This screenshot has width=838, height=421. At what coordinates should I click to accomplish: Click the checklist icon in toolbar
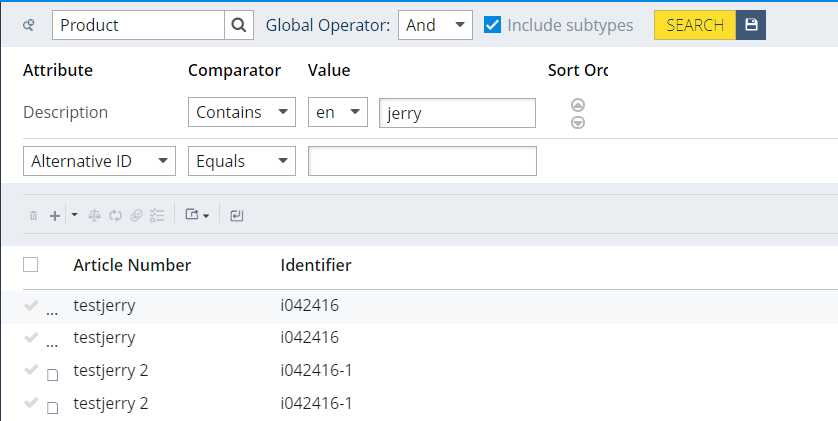156,215
